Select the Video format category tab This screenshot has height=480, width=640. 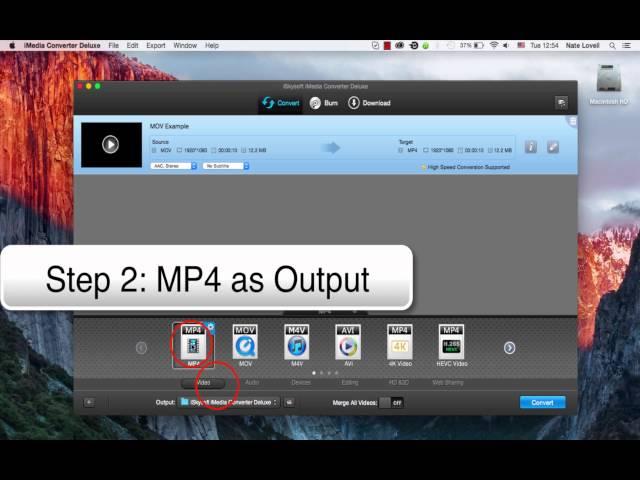click(203, 382)
